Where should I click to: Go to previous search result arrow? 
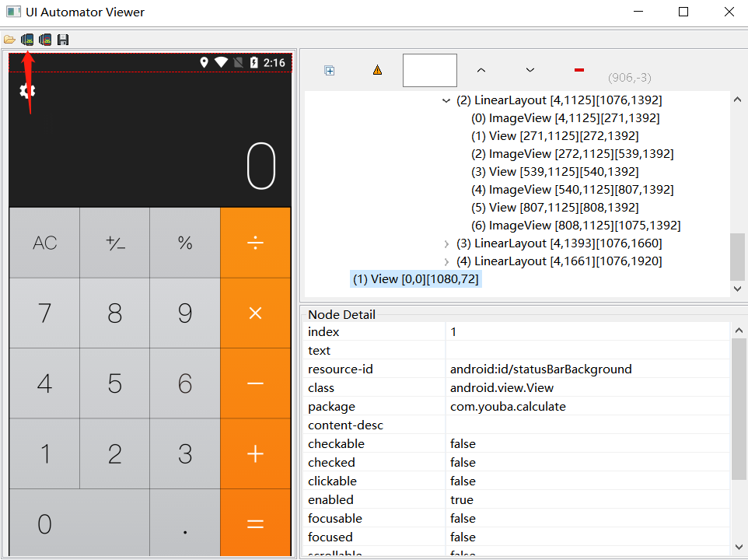[481, 70]
